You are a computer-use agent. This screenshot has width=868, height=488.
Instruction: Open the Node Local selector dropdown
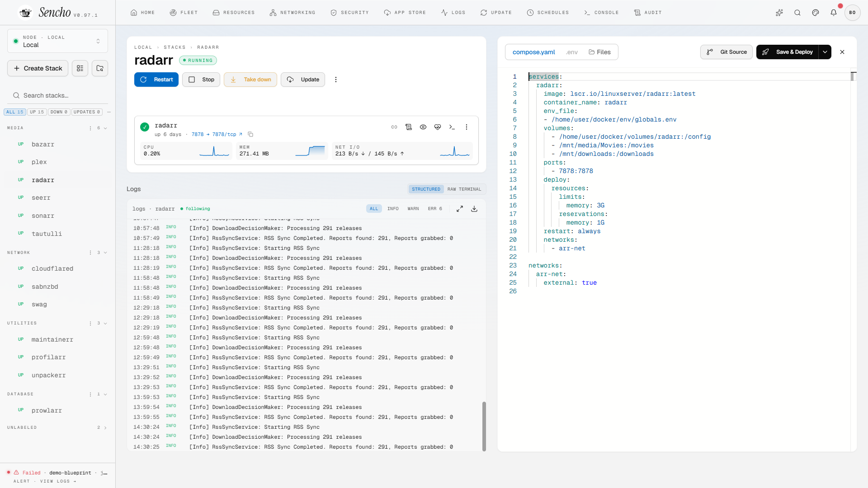(x=57, y=41)
